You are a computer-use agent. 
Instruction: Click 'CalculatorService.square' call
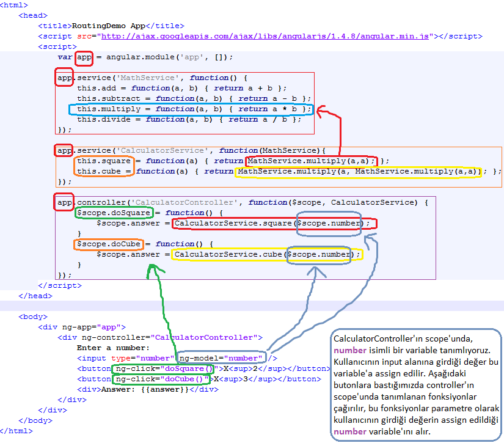pyautogui.click(x=233, y=223)
